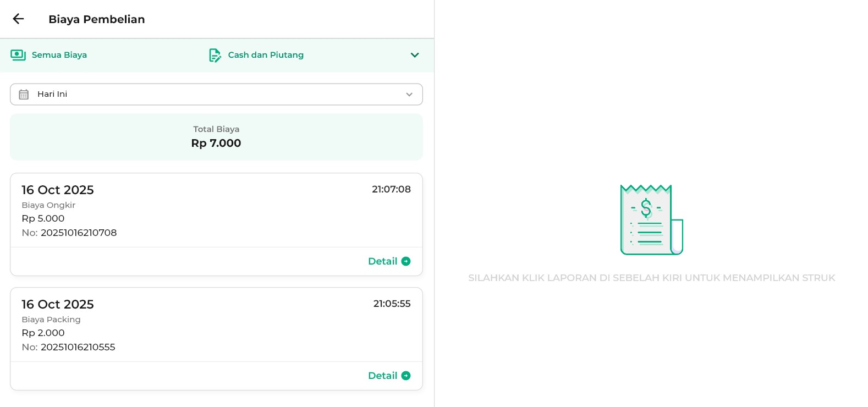This screenshot has height=407, width=868.
Task: Click the document icon beside Cash dan Piutang
Action: (215, 55)
